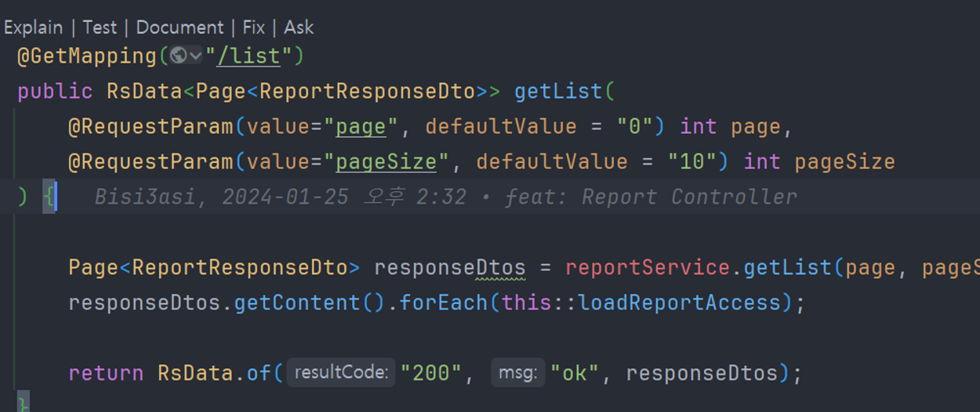Click the Explain code lens link
980x412 pixels.
click(x=33, y=27)
